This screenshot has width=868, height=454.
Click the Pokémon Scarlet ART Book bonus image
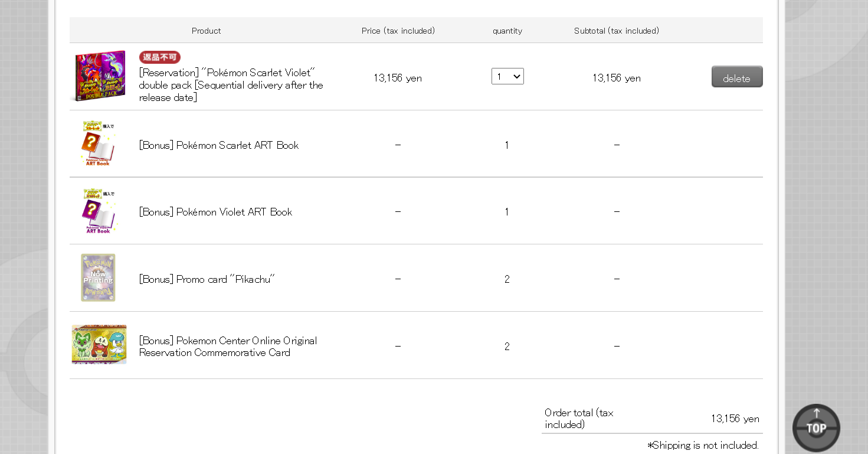[98, 143]
